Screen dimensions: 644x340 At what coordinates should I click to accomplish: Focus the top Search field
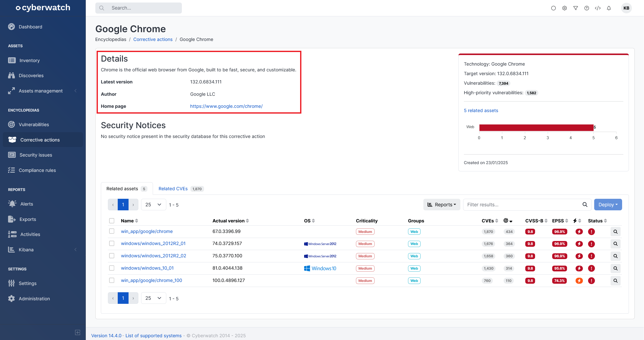pyautogui.click(x=138, y=8)
